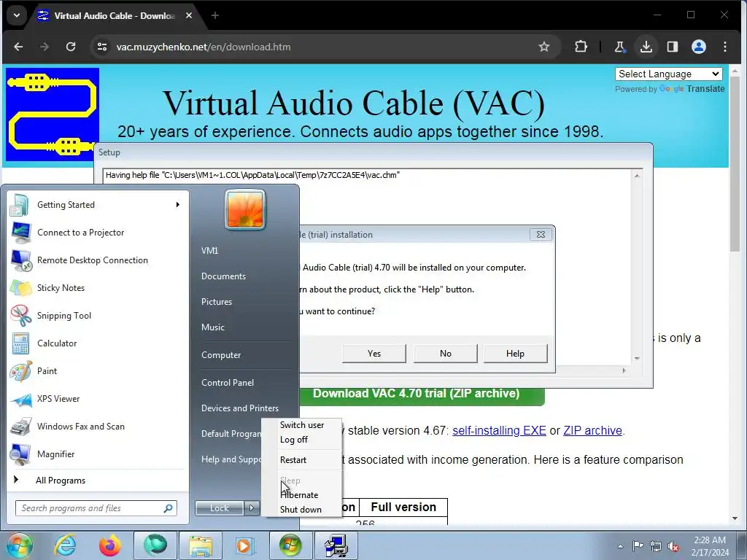Viewport: 747px width, 560px height.
Task: Open a new Chrome tab
Action: pyautogui.click(x=215, y=15)
